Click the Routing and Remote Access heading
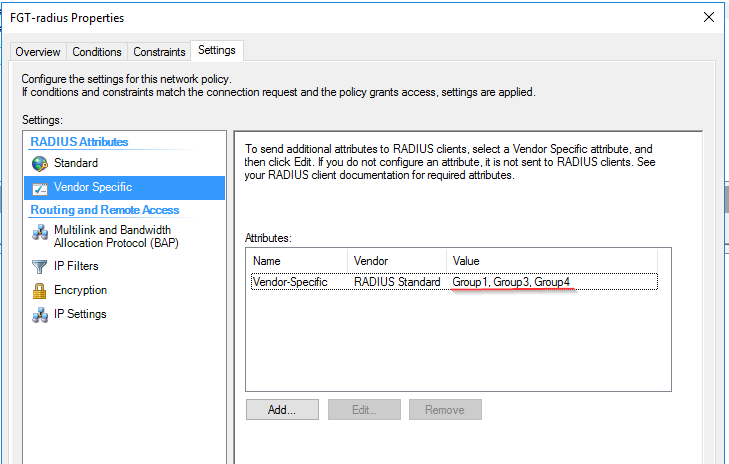 pos(105,210)
